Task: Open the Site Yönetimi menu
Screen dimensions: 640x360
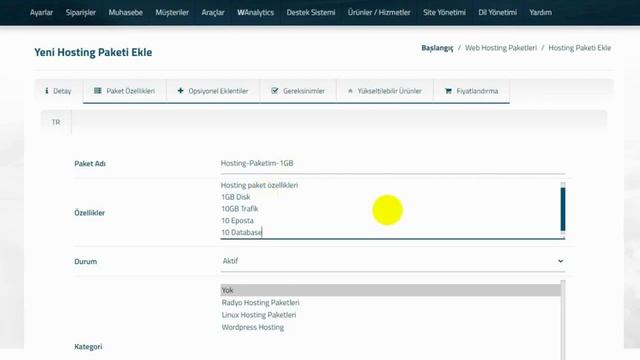Action: click(x=444, y=13)
